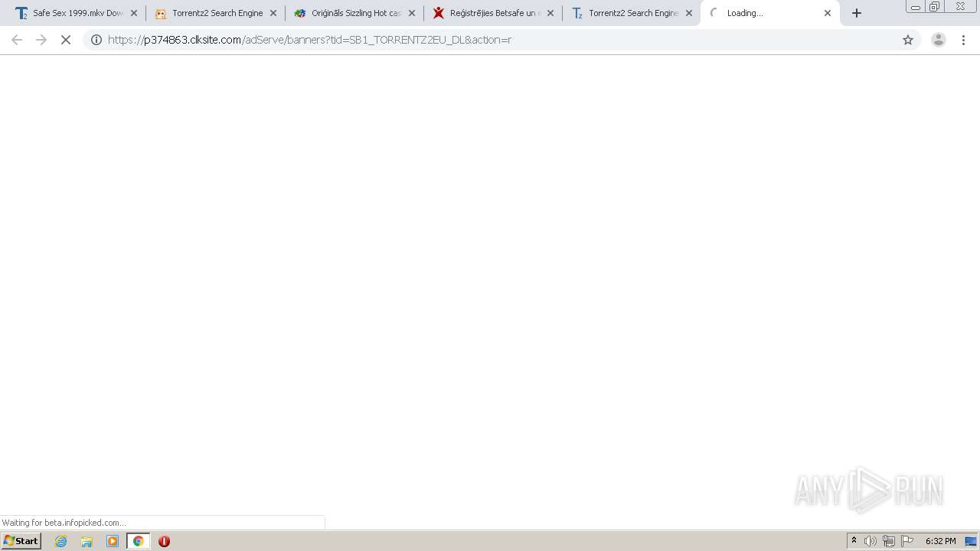
Task: Open Windows Explorer folder icon
Action: (87, 541)
